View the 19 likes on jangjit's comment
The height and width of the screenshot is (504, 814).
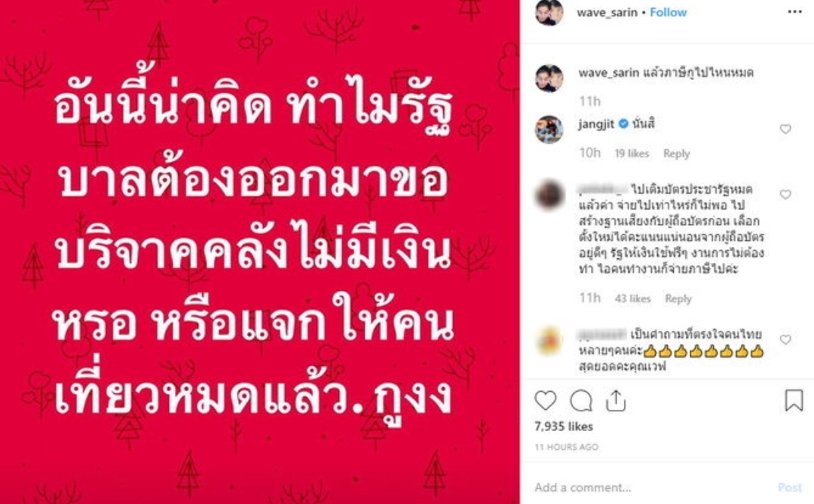632,154
